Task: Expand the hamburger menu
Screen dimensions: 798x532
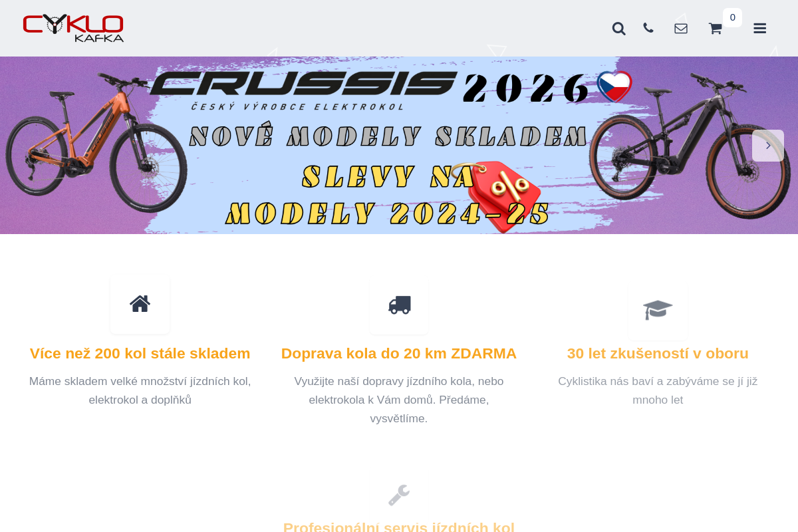Action: (x=759, y=29)
